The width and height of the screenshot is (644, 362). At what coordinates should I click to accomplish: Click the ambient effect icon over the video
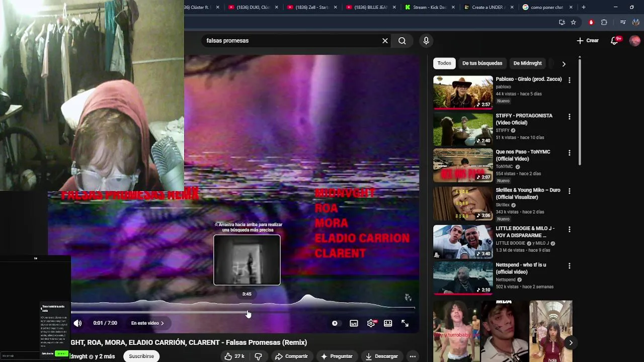click(408, 298)
